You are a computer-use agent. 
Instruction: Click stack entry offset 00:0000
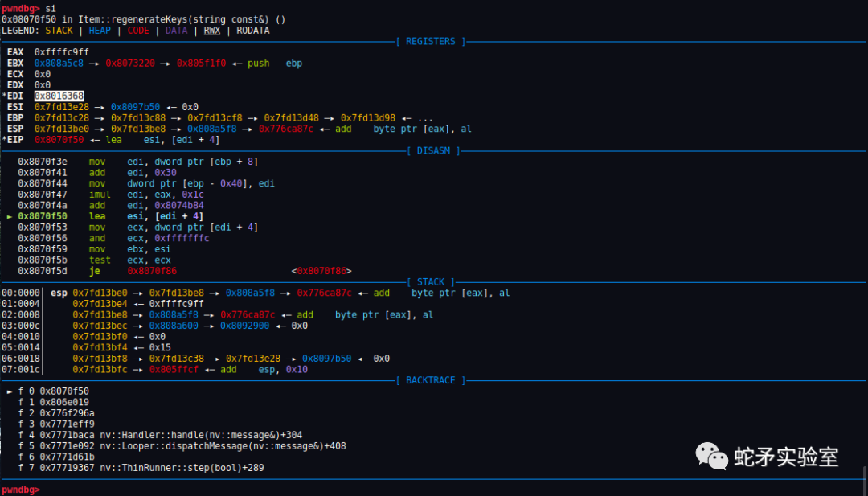[x=20, y=293]
